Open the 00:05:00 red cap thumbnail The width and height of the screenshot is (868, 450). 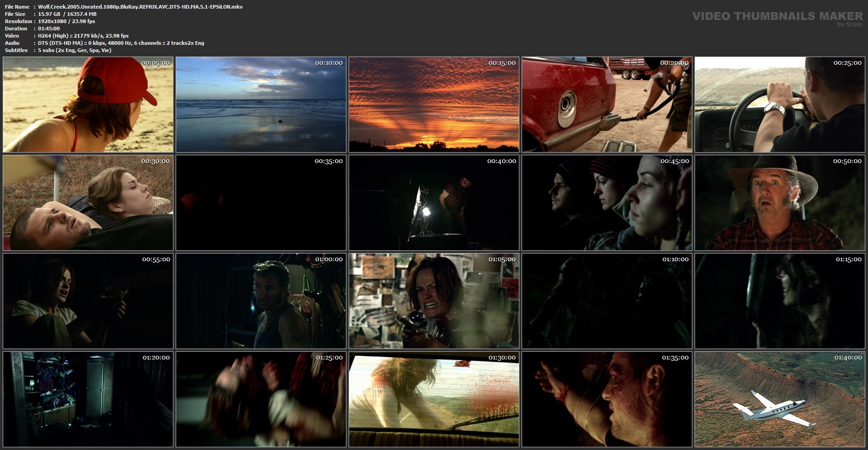click(88, 105)
